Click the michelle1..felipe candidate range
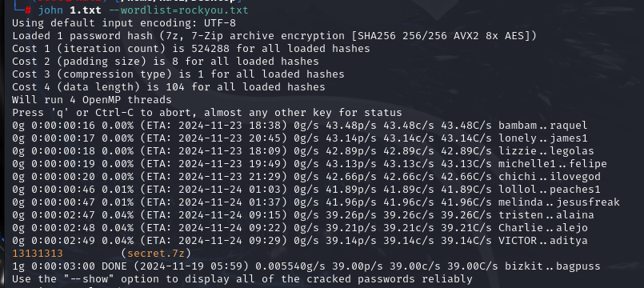The height and width of the screenshot is (288, 644). coord(553,164)
